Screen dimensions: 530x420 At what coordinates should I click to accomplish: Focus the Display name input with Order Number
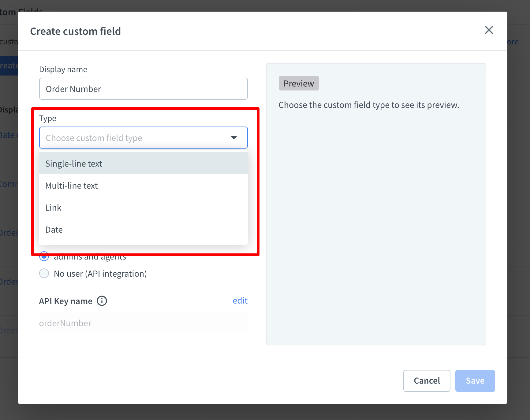click(143, 89)
